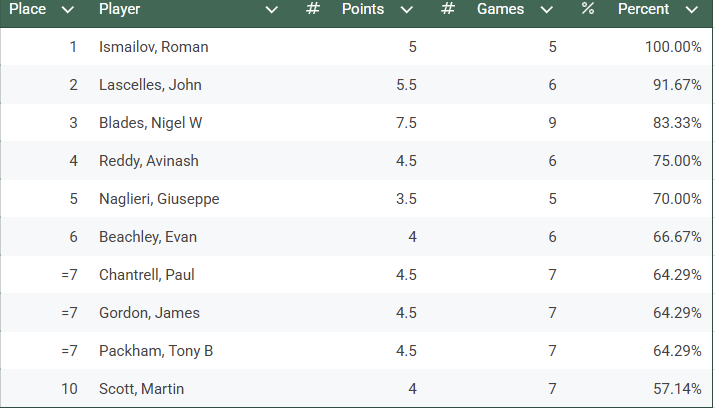
Task: Select the Percent column header label
Action: tap(644, 10)
